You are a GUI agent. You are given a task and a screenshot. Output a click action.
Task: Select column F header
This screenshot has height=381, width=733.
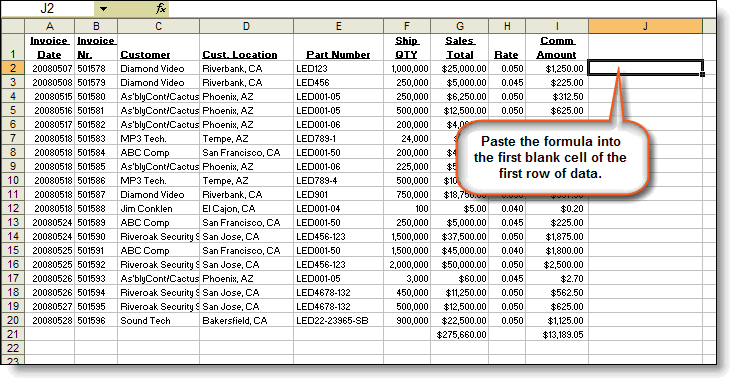(407, 26)
